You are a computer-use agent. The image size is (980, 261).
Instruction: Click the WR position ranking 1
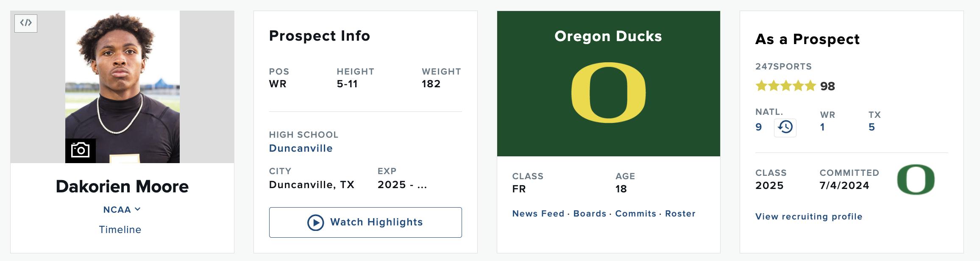[822, 127]
